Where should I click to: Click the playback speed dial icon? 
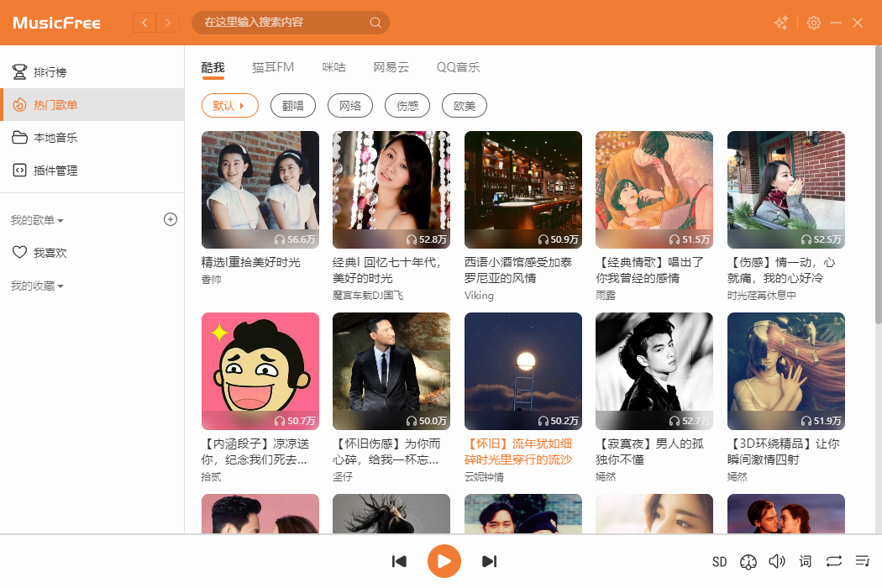point(748,561)
